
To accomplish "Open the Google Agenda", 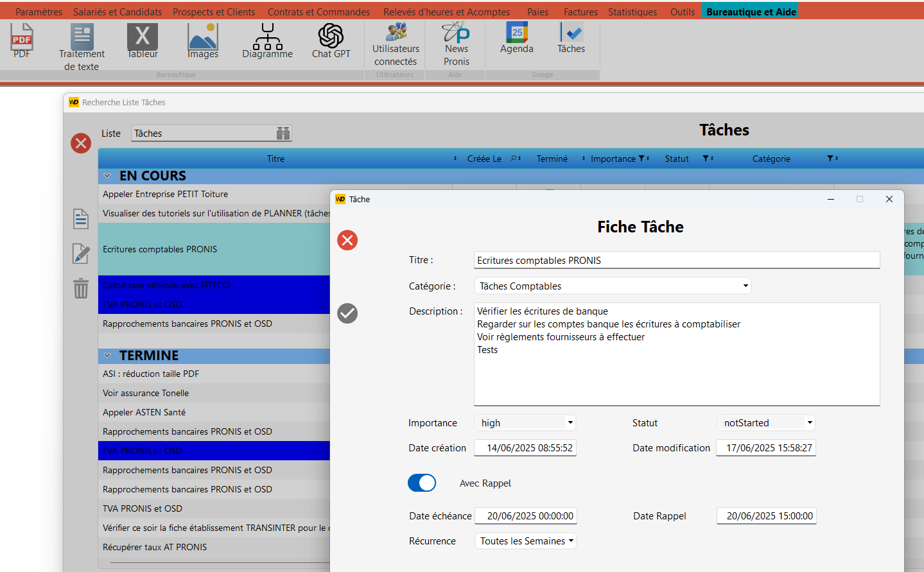I will point(517,38).
